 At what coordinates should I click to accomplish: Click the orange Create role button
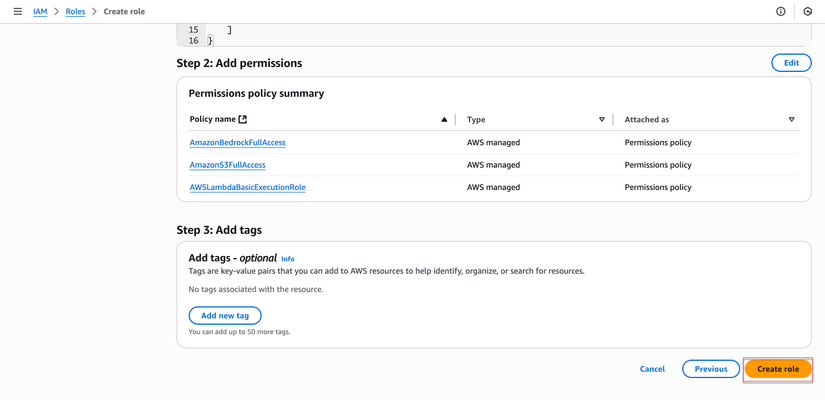coord(778,369)
